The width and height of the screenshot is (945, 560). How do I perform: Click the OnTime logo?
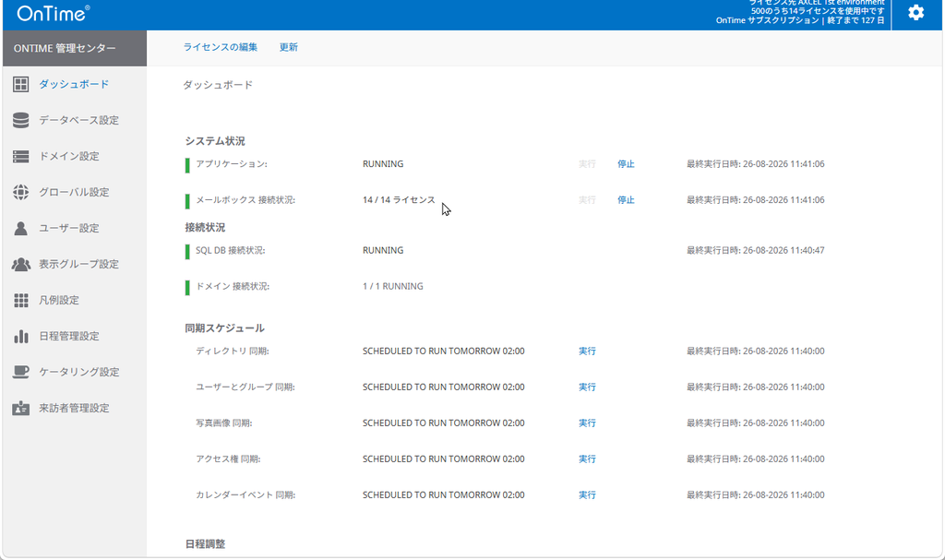tap(54, 13)
